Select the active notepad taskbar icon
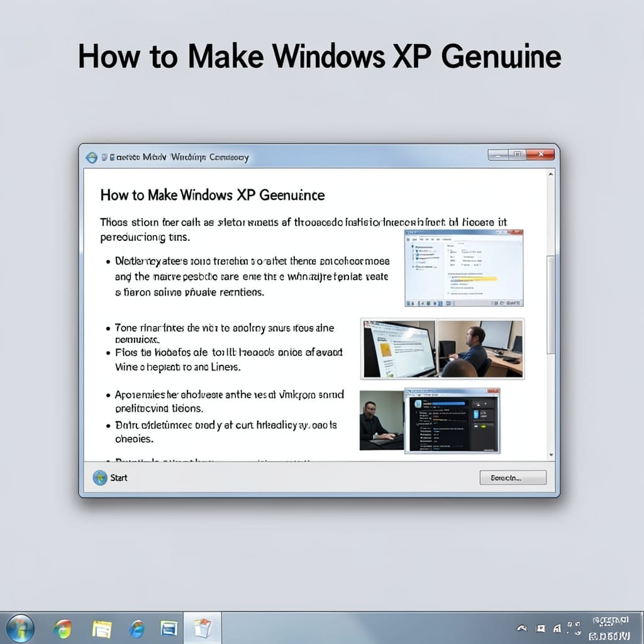The image size is (644, 644). (202, 628)
